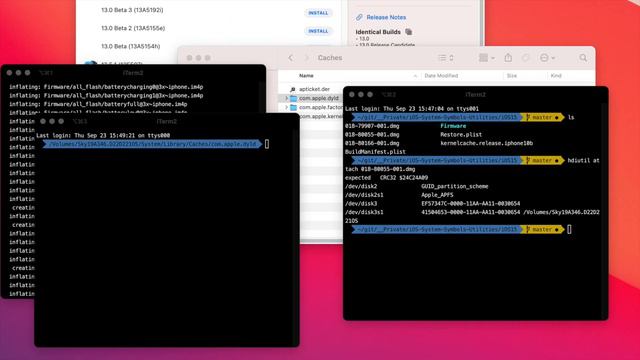Click batteryfull@3x inflating line
640x360 pixels.
pyautogui.click(x=98, y=104)
